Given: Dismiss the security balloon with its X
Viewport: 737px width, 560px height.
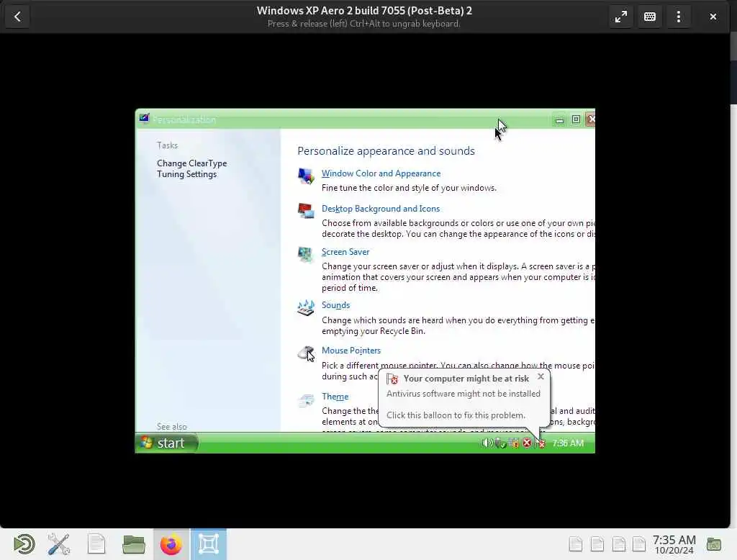Looking at the screenshot, I should click(541, 376).
